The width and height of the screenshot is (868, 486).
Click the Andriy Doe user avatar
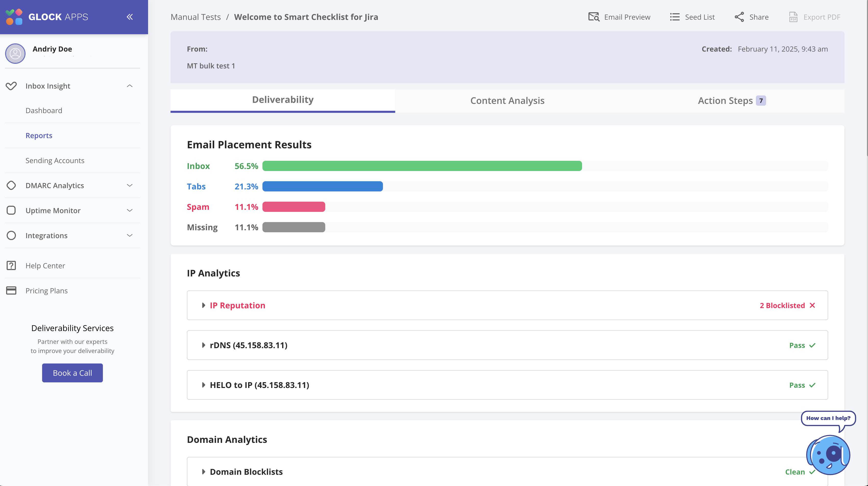click(15, 54)
